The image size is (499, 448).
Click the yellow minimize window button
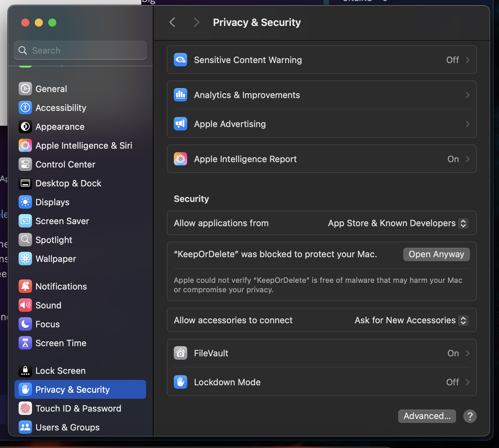click(39, 23)
